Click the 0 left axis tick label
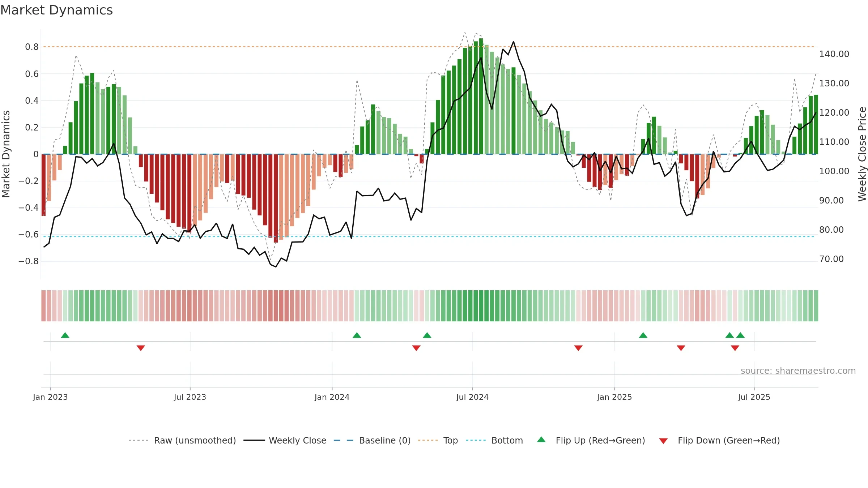868x488 pixels. point(36,154)
